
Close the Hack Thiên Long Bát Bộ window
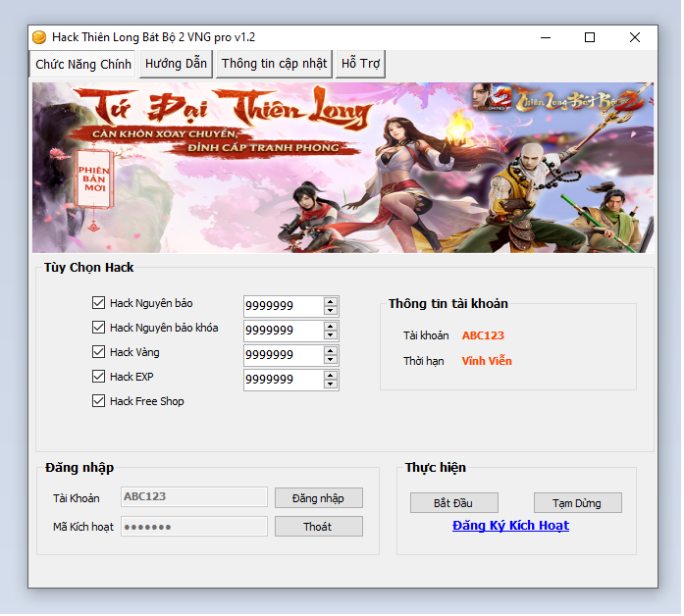[x=635, y=37]
